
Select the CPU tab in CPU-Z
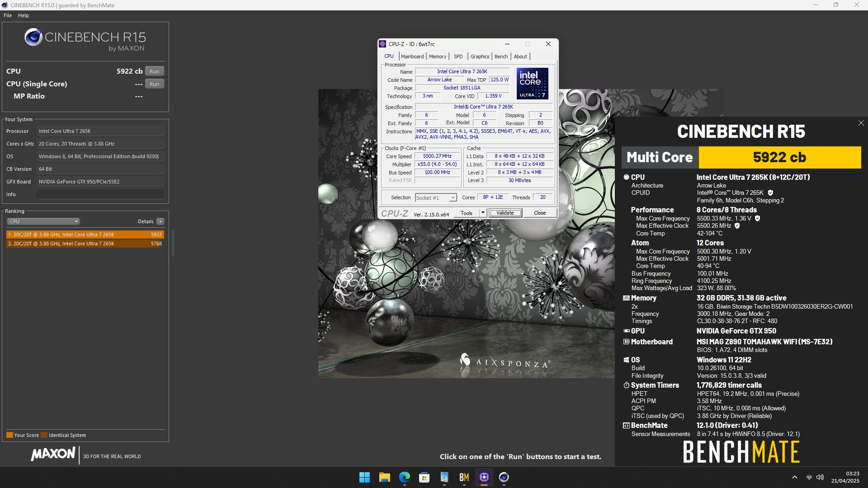coord(389,56)
